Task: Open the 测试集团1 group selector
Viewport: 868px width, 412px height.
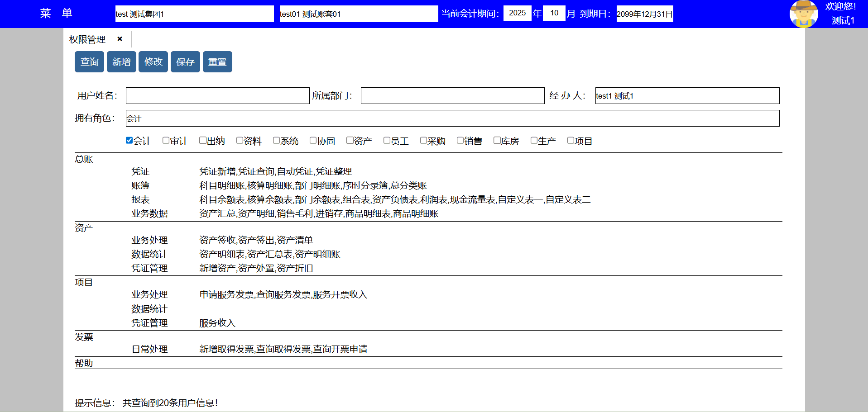Action: pyautogui.click(x=194, y=14)
